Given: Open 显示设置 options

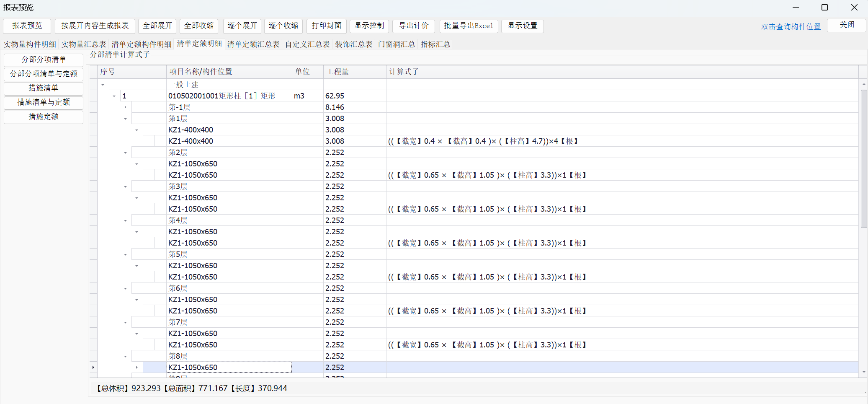Looking at the screenshot, I should pyautogui.click(x=522, y=26).
